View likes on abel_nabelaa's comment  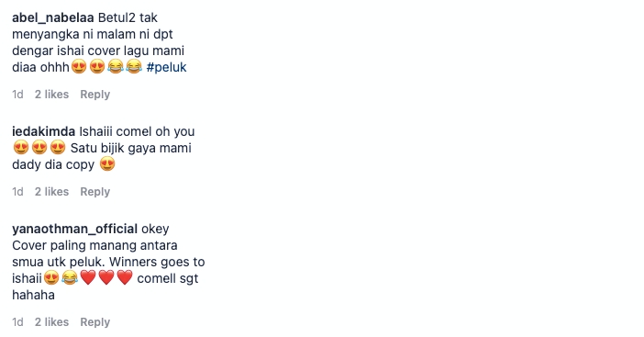[51, 94]
